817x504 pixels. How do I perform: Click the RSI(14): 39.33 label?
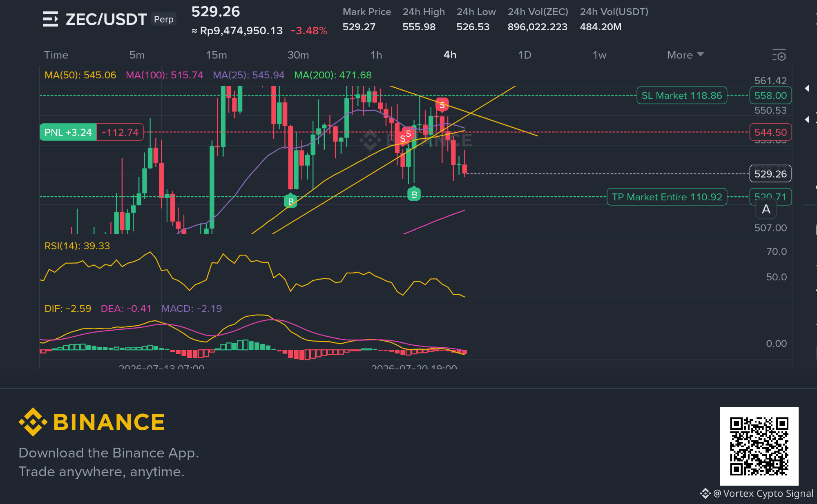tap(77, 246)
